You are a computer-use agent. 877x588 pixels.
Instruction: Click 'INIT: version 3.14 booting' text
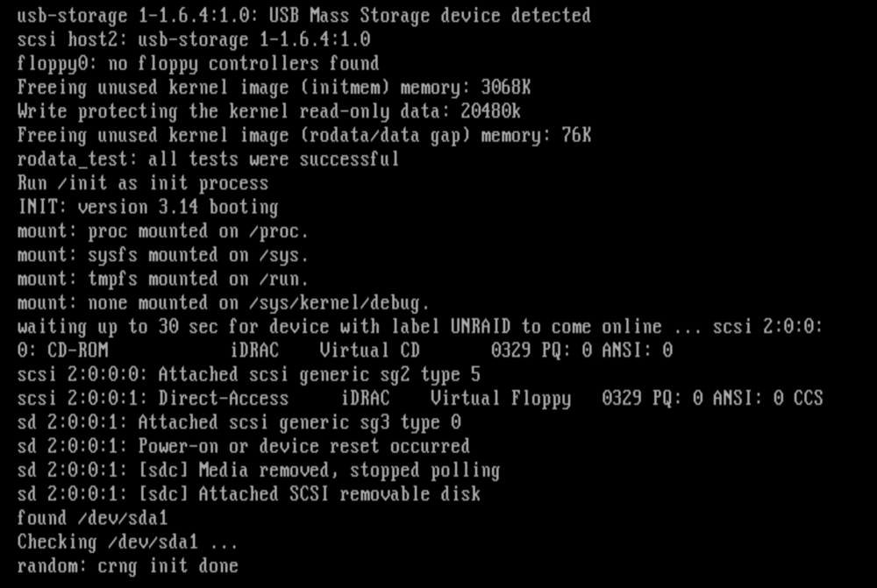click(147, 208)
